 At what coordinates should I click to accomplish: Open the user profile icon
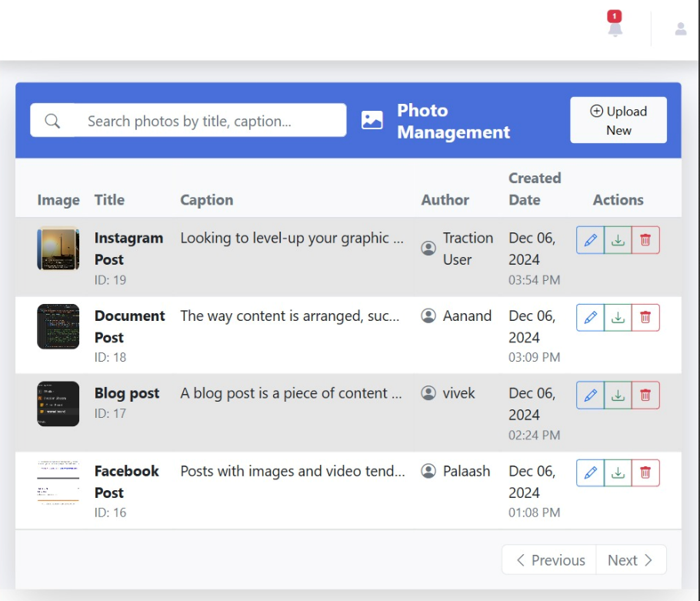[x=680, y=29]
